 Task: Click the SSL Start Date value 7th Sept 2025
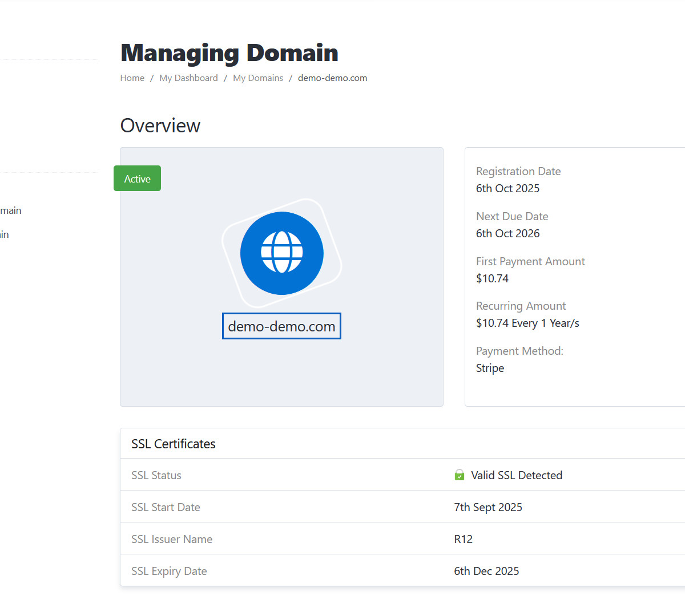(x=488, y=507)
